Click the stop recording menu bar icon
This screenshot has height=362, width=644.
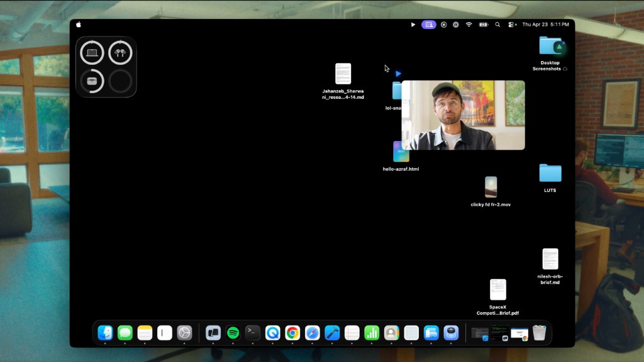point(443,25)
